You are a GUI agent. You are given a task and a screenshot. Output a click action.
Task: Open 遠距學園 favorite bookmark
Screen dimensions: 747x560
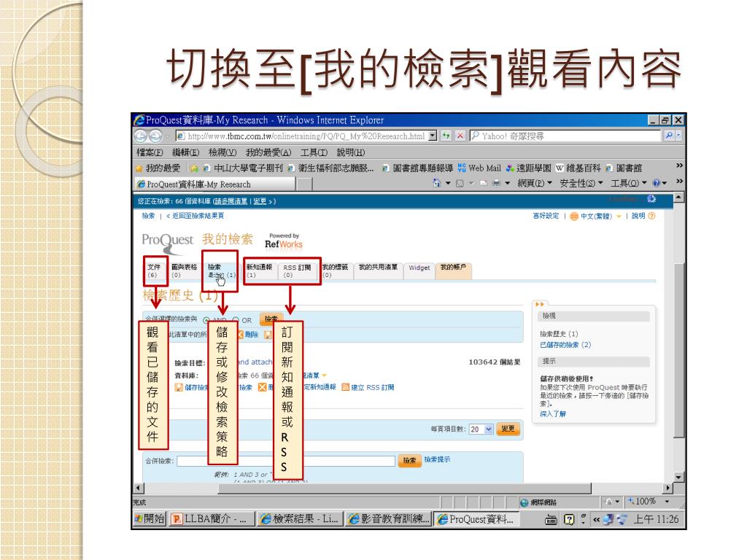coord(528,168)
